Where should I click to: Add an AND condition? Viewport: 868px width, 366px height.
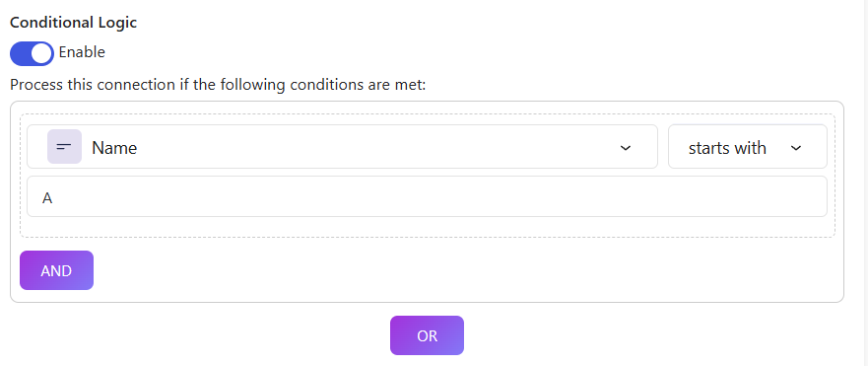click(x=56, y=270)
